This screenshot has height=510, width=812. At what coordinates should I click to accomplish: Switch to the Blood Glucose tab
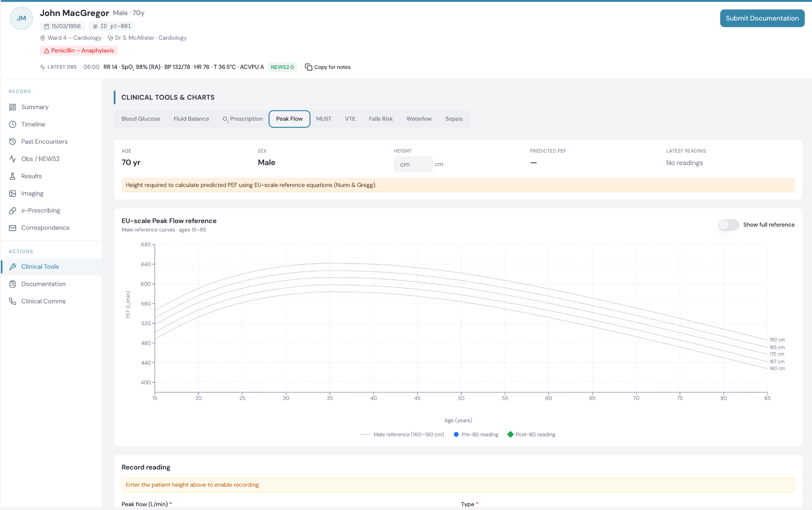(x=141, y=119)
